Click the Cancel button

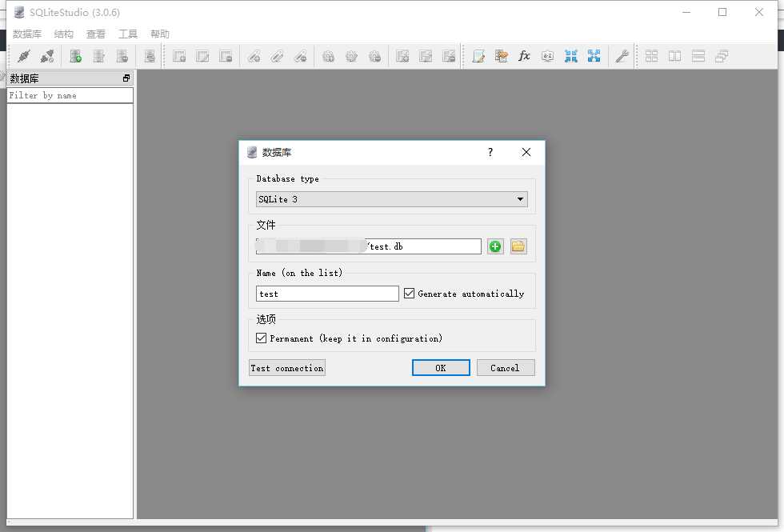click(505, 368)
